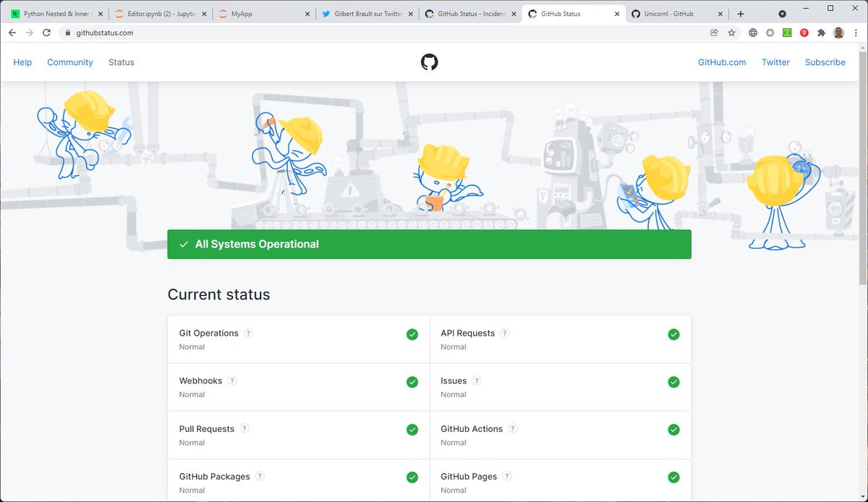Click the All Systems Operational banner
This screenshot has height=502, width=868.
[x=429, y=244]
